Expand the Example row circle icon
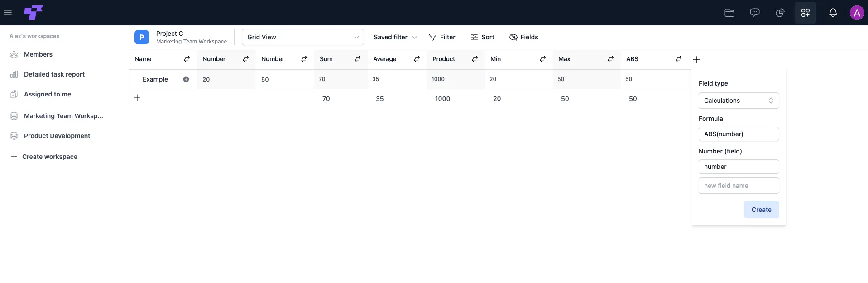 point(186,79)
